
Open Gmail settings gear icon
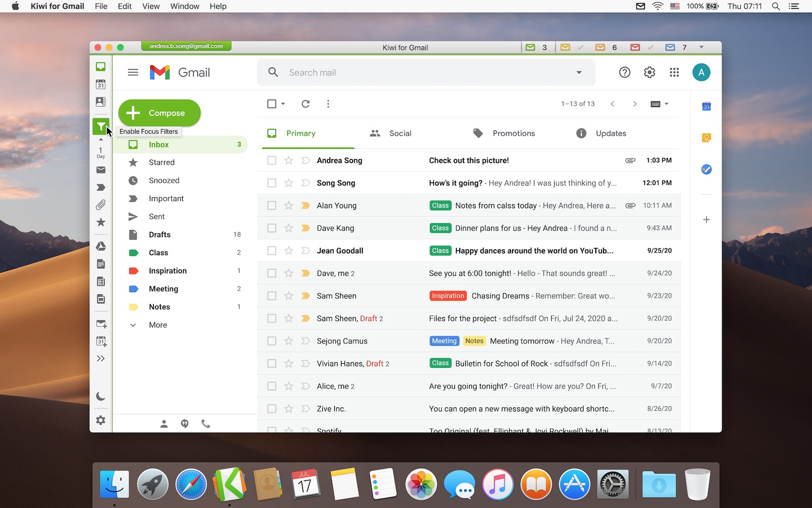[x=650, y=73]
